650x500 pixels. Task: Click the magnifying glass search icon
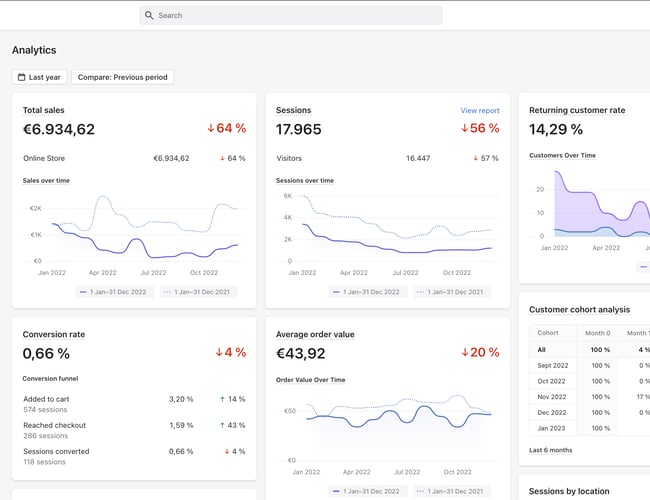pyautogui.click(x=149, y=16)
